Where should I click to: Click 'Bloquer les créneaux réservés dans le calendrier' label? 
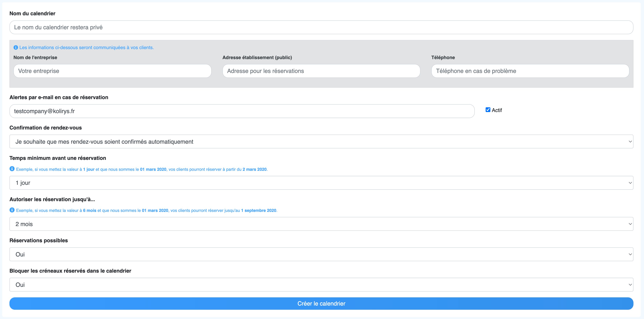(70, 271)
